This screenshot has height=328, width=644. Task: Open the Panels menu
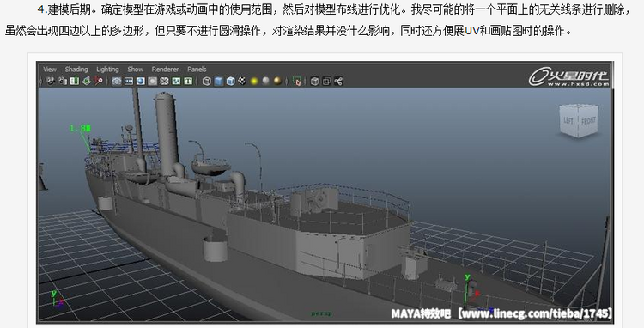pos(197,70)
